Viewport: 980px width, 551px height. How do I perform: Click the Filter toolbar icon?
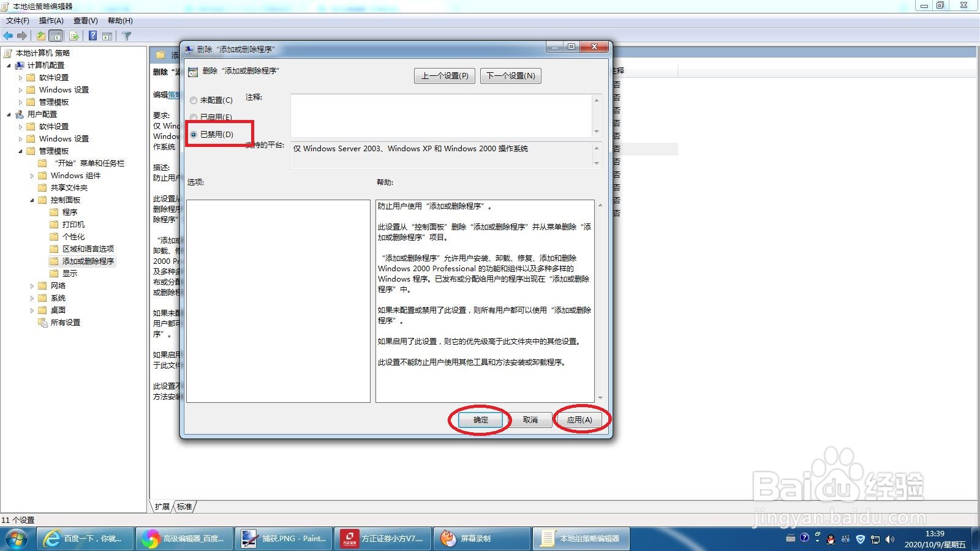click(x=126, y=36)
